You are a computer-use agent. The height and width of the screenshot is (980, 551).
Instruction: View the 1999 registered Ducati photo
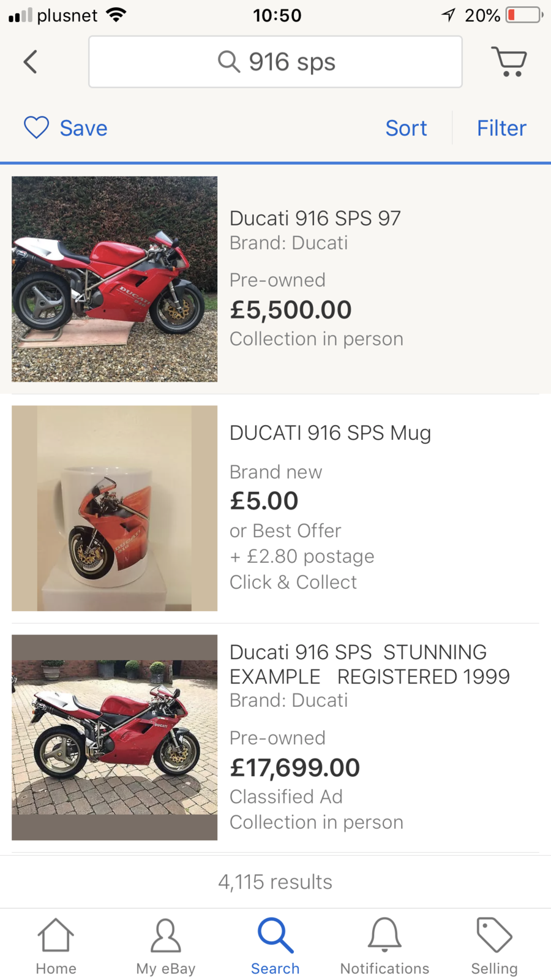114,737
